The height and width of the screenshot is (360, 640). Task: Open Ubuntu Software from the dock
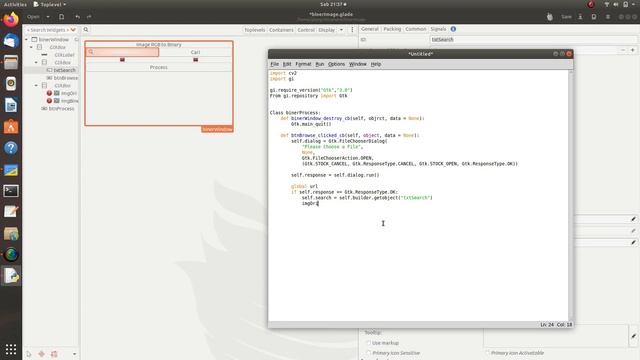[x=11, y=127]
